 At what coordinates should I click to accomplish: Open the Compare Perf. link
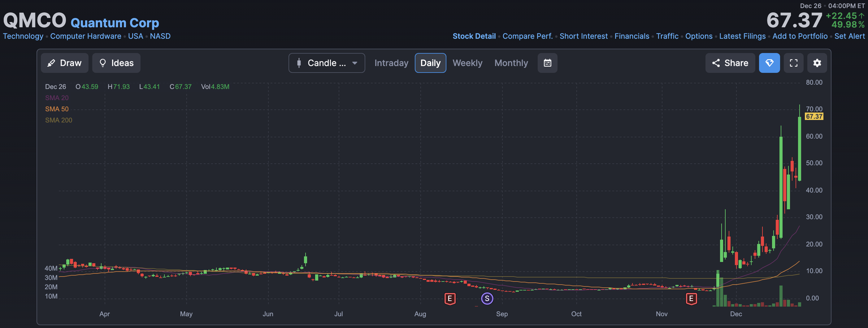[527, 36]
